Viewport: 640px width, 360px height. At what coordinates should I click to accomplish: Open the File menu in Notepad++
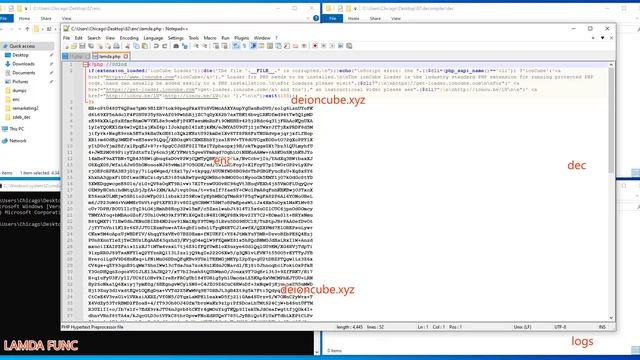[x=67, y=38]
